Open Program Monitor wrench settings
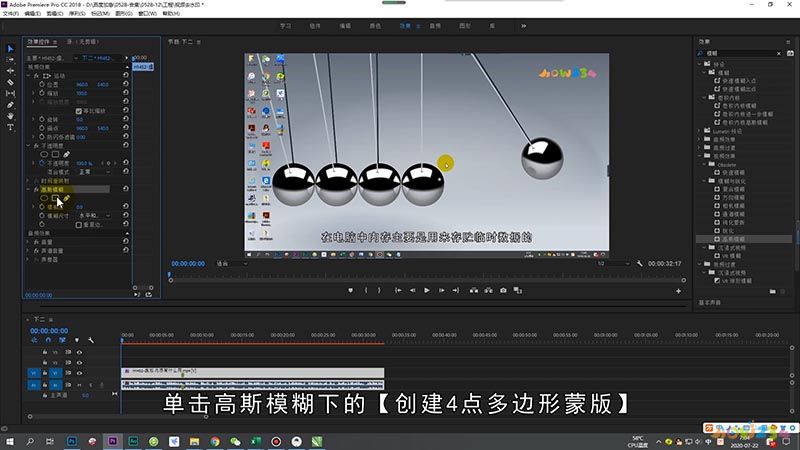 coord(640,264)
